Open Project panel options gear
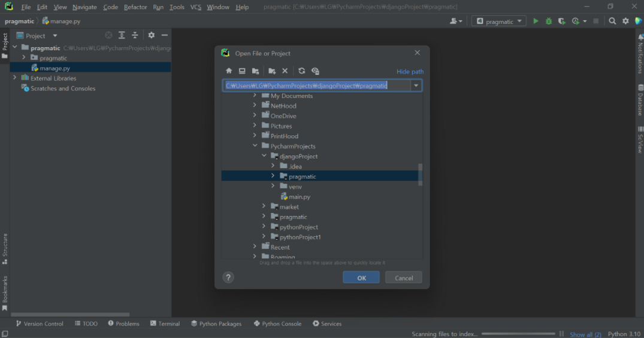Image resolution: width=644 pixels, height=338 pixels. [x=151, y=35]
